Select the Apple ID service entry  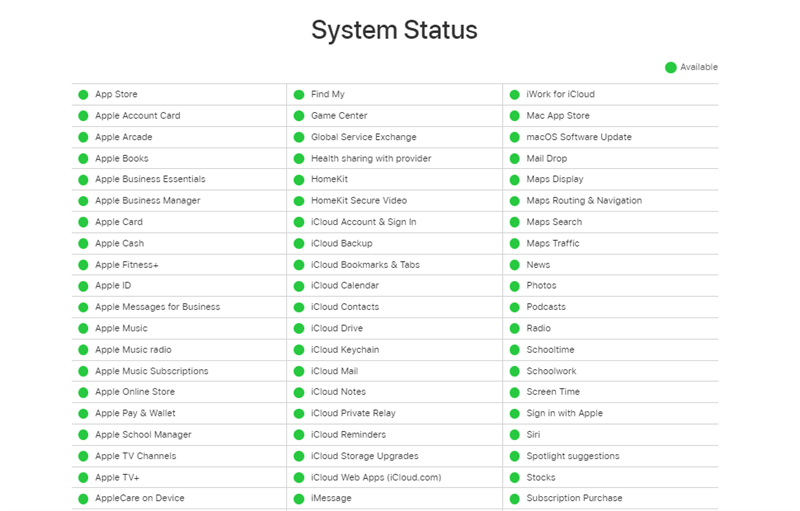113,286
